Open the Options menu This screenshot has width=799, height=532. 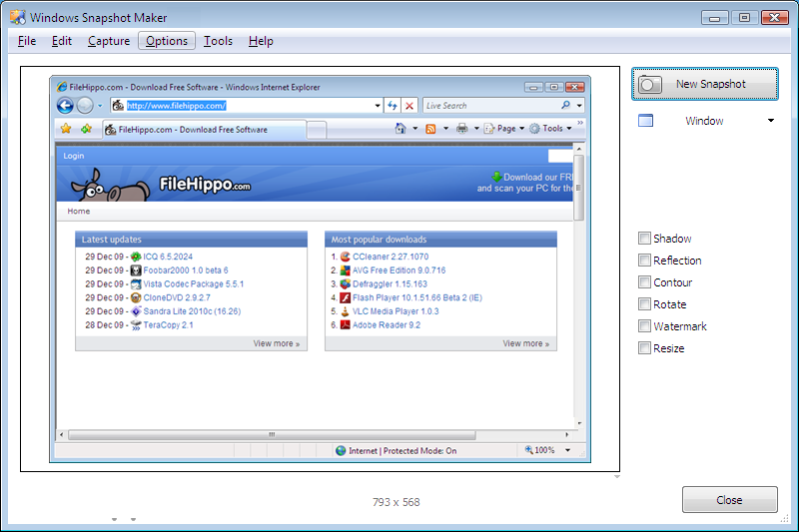(x=167, y=41)
